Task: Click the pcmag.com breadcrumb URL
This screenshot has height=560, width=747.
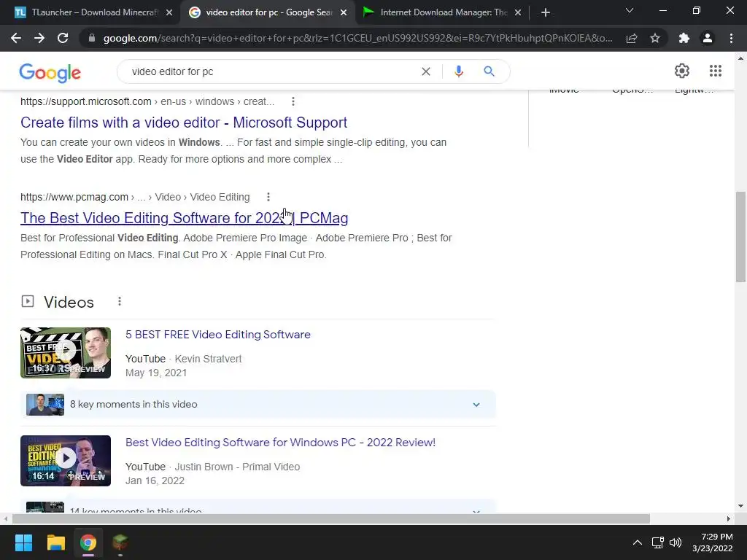Action: click(135, 197)
